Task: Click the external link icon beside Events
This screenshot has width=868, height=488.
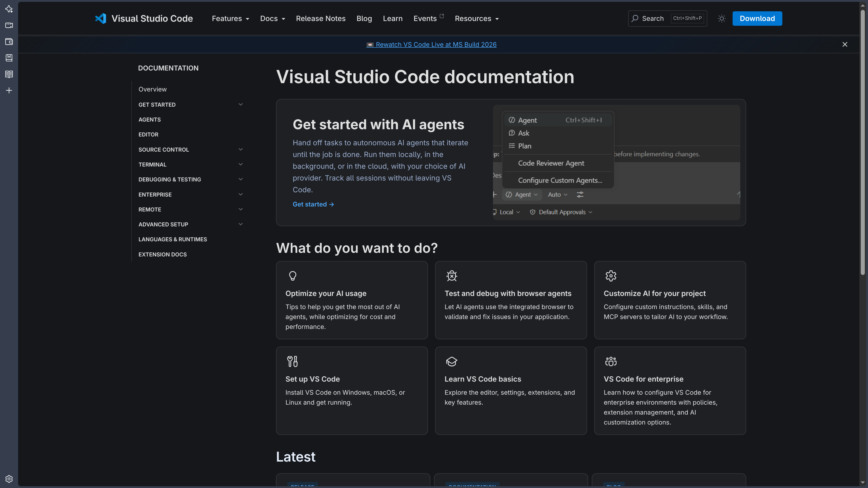Action: (442, 16)
